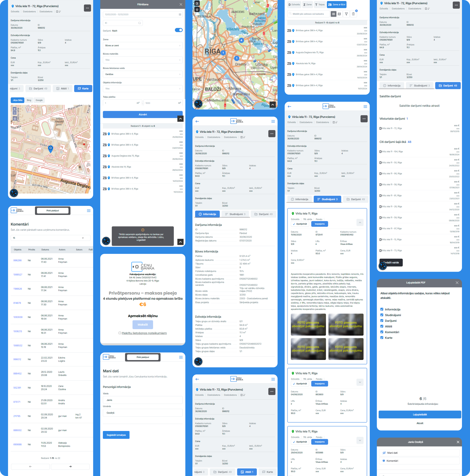
Task: Toggle the Darījumi: Rādīt switch
Action: pos(179,30)
